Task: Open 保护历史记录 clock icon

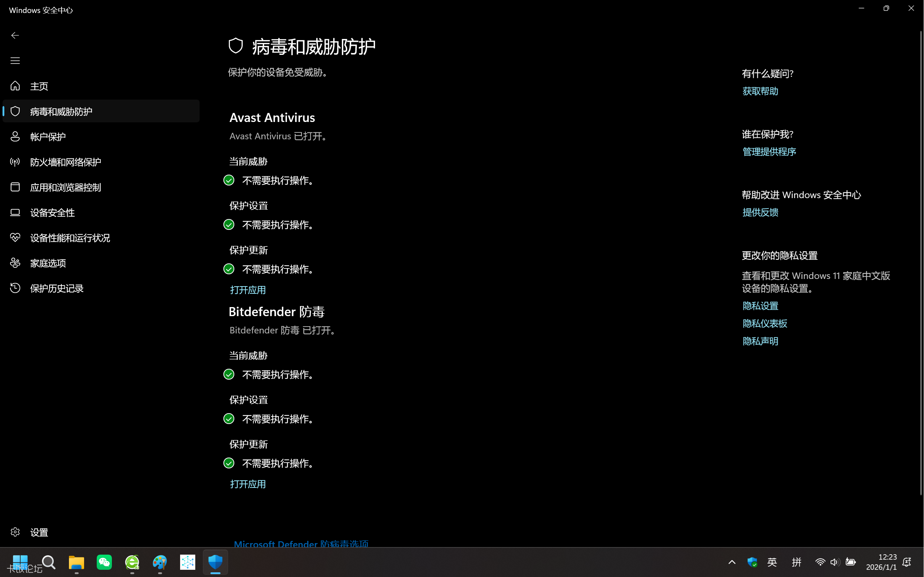Action: coord(15,288)
